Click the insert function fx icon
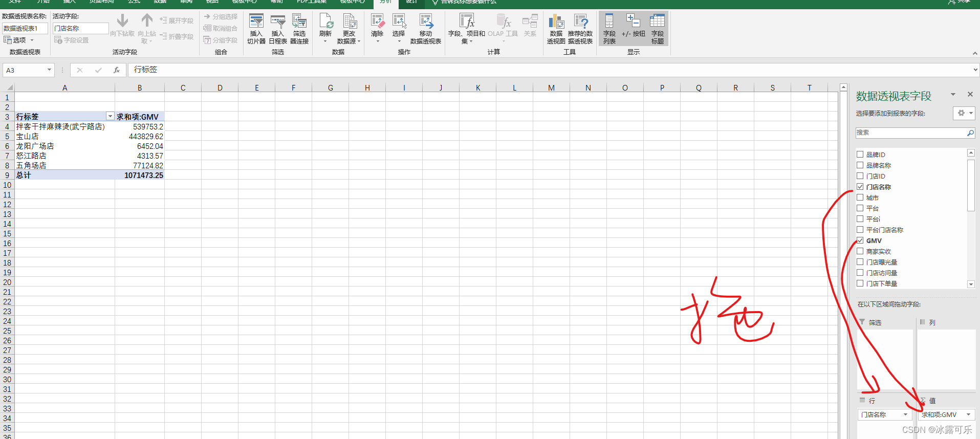Viewport: 980px width, 439px height. tap(117, 70)
